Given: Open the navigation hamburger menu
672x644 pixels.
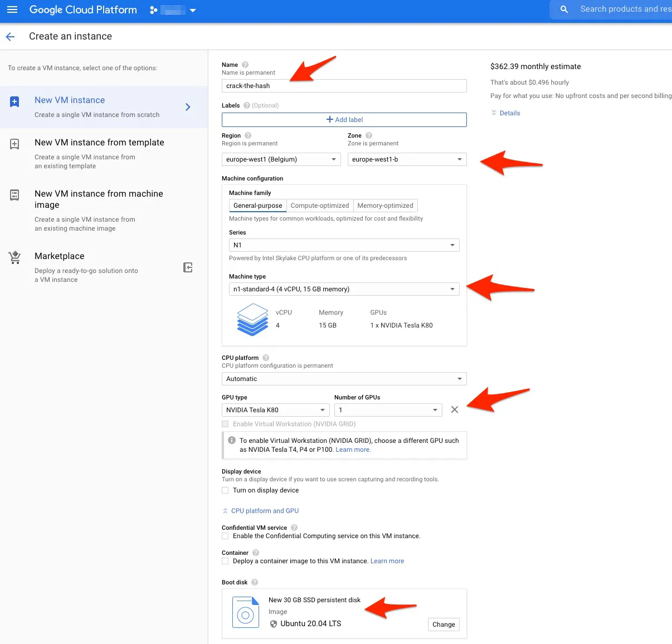Looking at the screenshot, I should tap(12, 9).
